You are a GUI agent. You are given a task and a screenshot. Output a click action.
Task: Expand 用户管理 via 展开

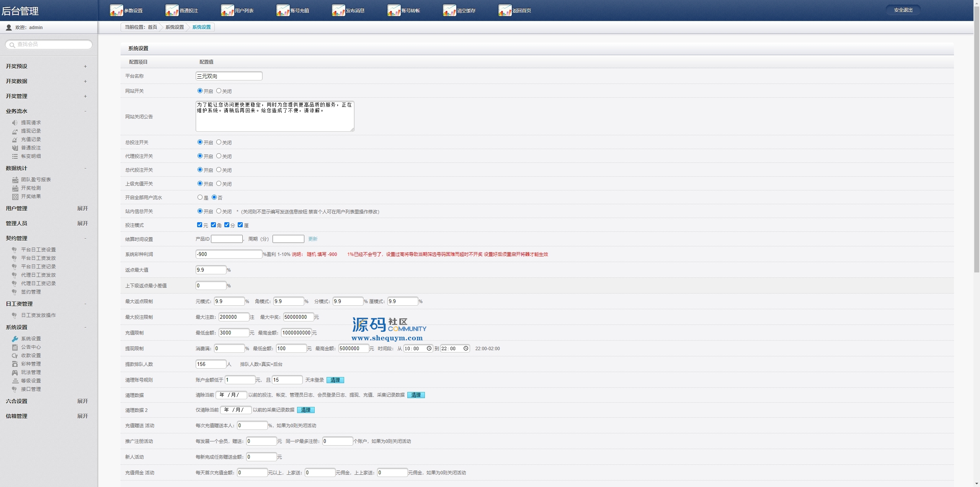coord(82,208)
